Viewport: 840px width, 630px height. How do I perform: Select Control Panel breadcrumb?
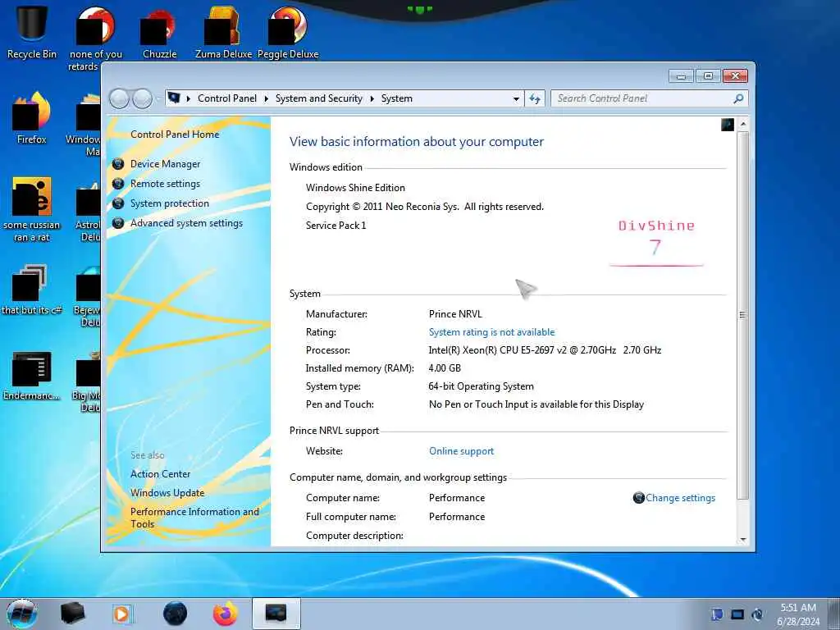227,98
